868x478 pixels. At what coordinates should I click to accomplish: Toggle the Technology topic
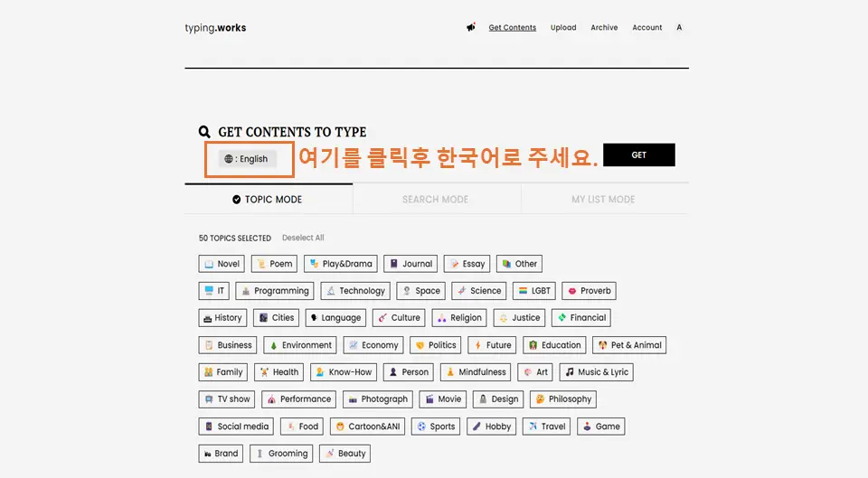pos(355,291)
